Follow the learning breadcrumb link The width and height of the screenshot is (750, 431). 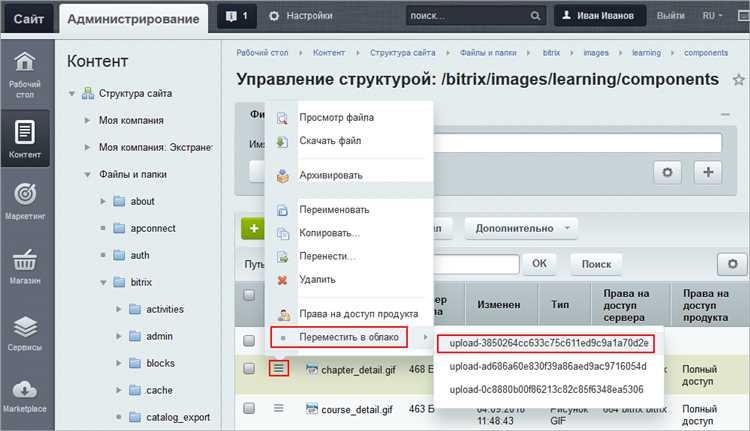[646, 53]
